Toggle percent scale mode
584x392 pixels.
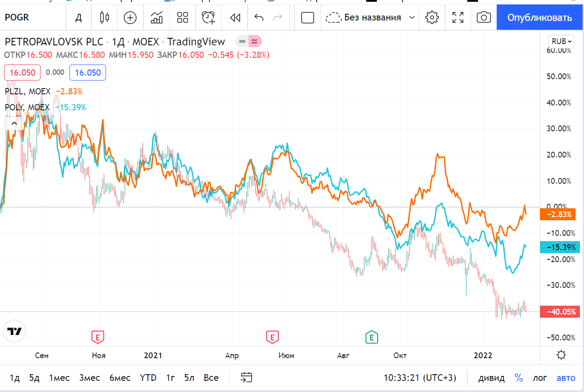pyautogui.click(x=519, y=378)
